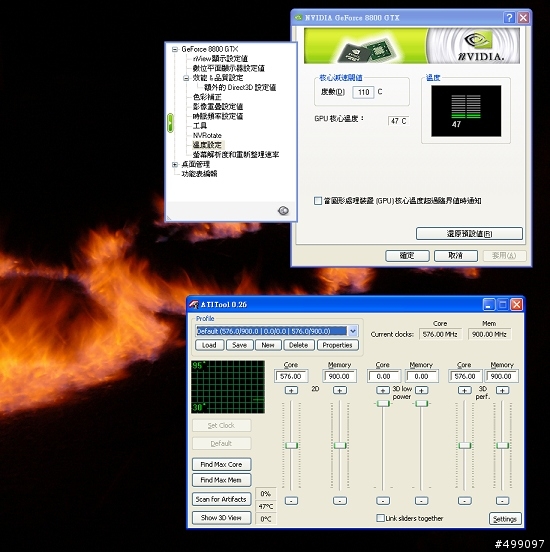Click Find Max Core button
This screenshot has height=552, width=550.
coord(221,464)
